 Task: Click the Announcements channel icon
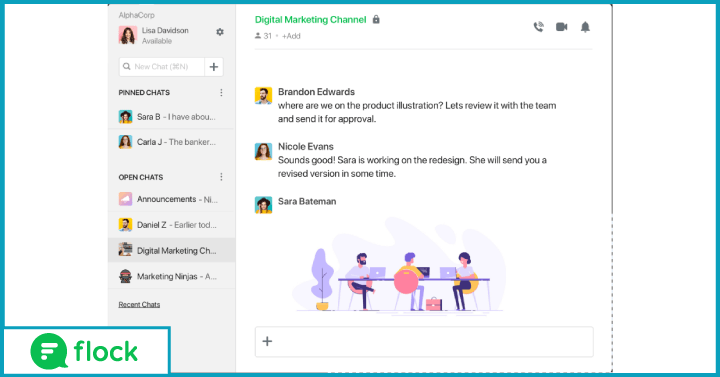coord(125,199)
